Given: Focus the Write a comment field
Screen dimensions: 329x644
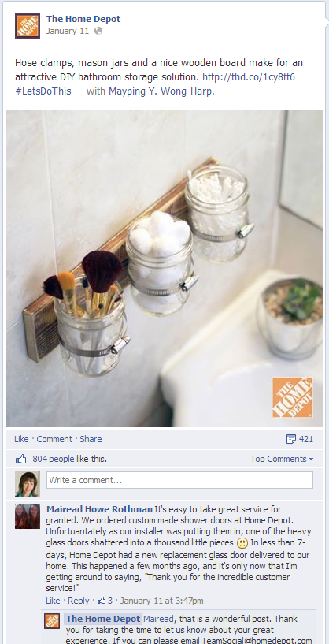Looking at the screenshot, I should coord(179,480).
